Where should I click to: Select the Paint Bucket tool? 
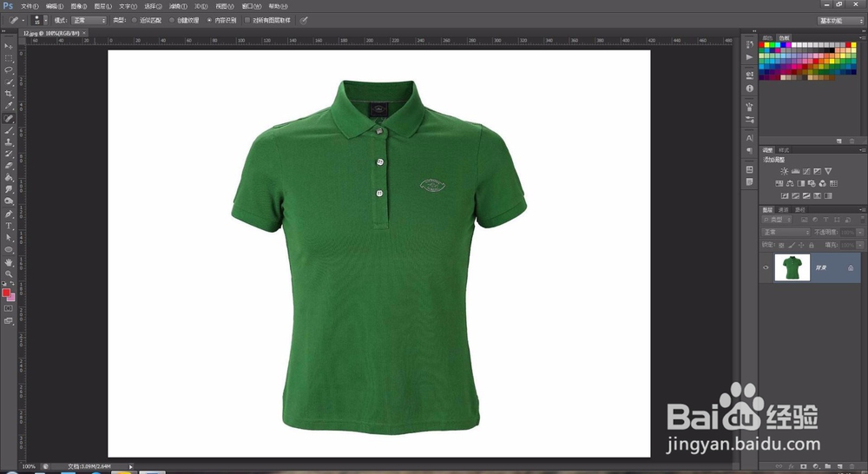coord(9,178)
